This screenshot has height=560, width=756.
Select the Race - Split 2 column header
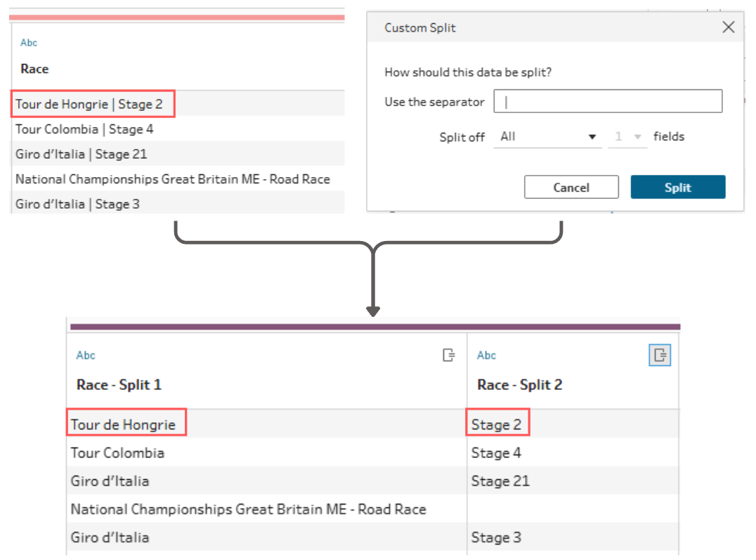tap(519, 384)
